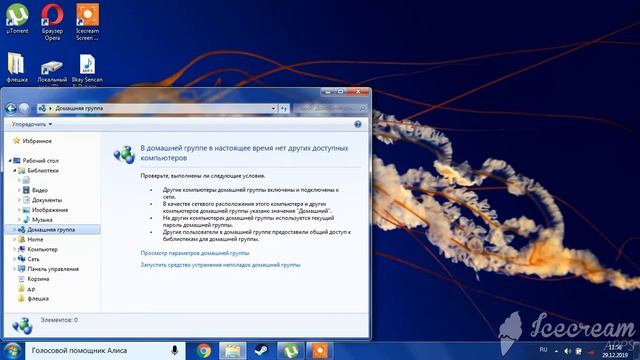Click the RU language indicator
640x360 pixels.
coord(543,350)
